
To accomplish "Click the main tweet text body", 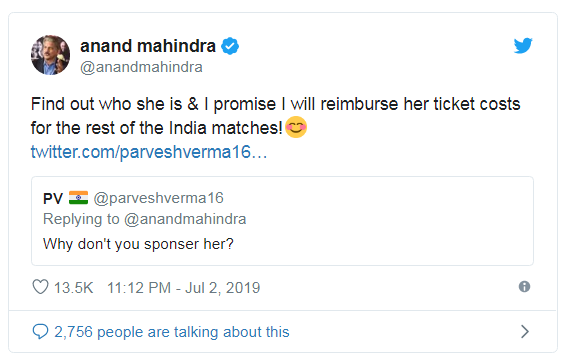I will [275, 116].
